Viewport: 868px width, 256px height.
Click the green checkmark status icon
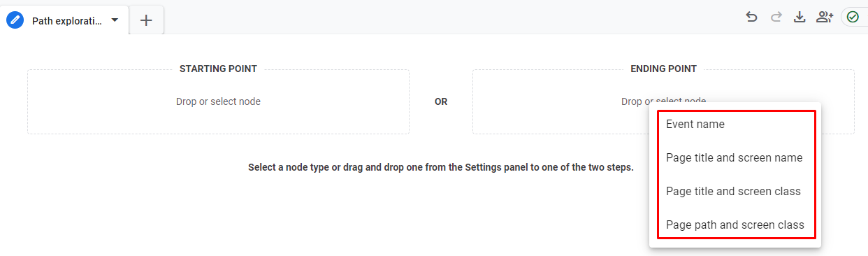click(853, 17)
